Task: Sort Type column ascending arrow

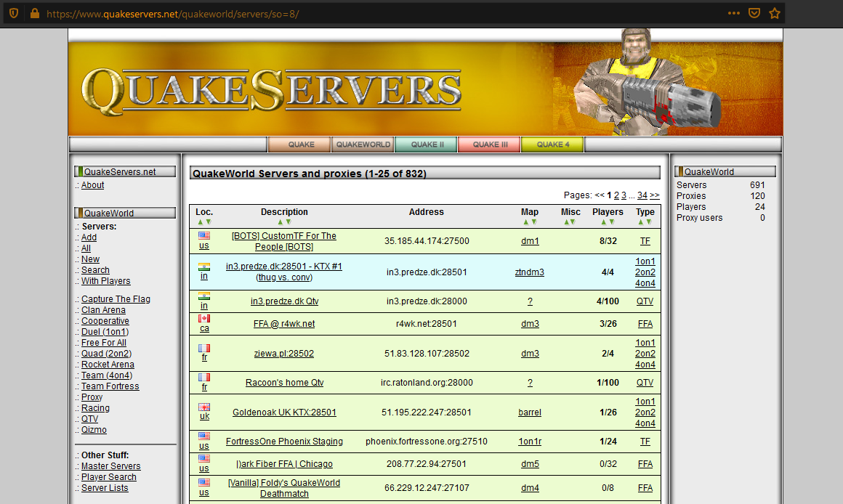Action: 640,222
